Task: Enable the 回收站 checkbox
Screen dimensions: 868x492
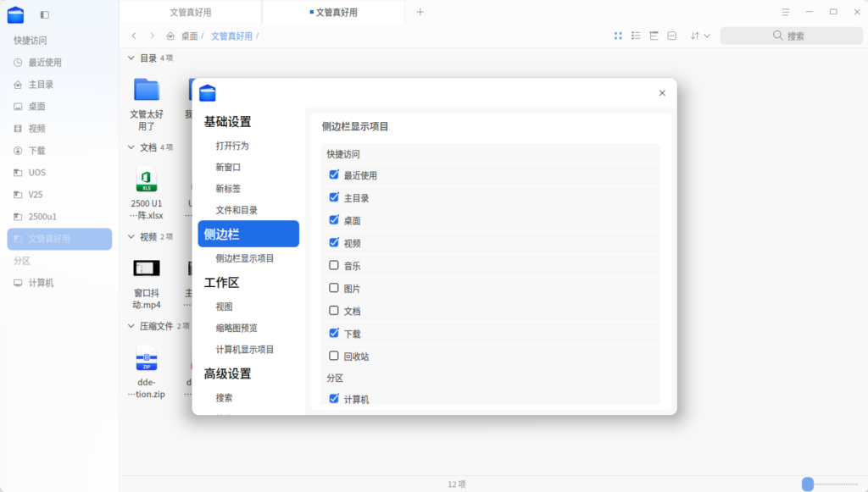Action: click(x=334, y=357)
